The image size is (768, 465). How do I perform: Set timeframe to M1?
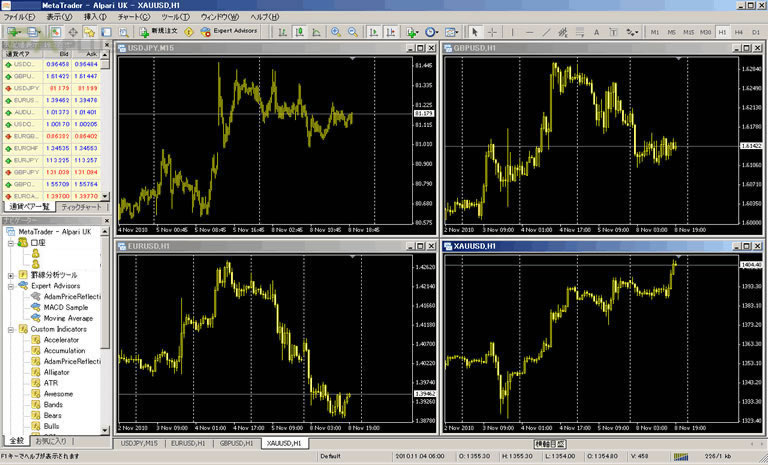coord(655,32)
